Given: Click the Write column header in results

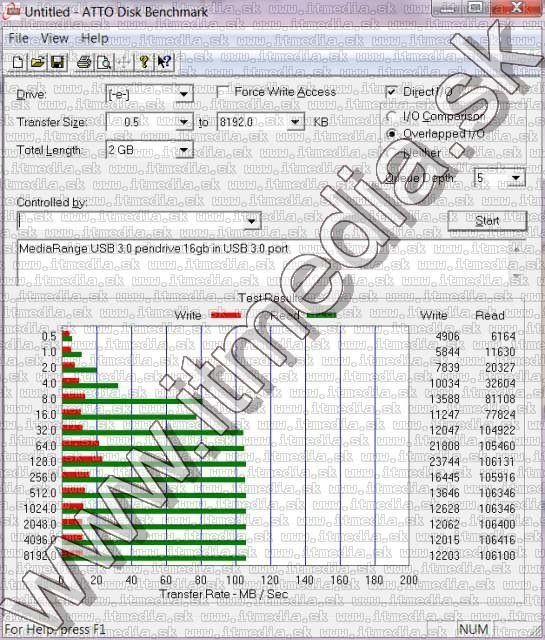Looking at the screenshot, I should (x=433, y=315).
